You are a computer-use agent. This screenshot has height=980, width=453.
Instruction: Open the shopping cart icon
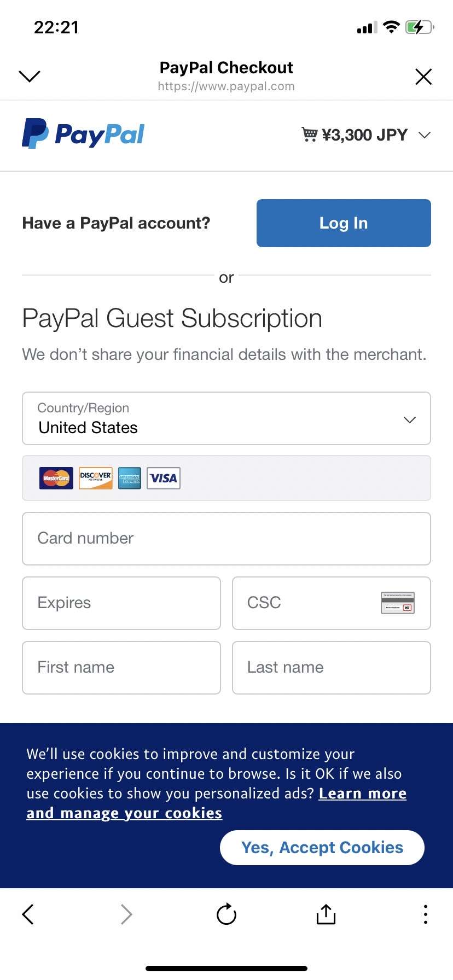pos(309,134)
